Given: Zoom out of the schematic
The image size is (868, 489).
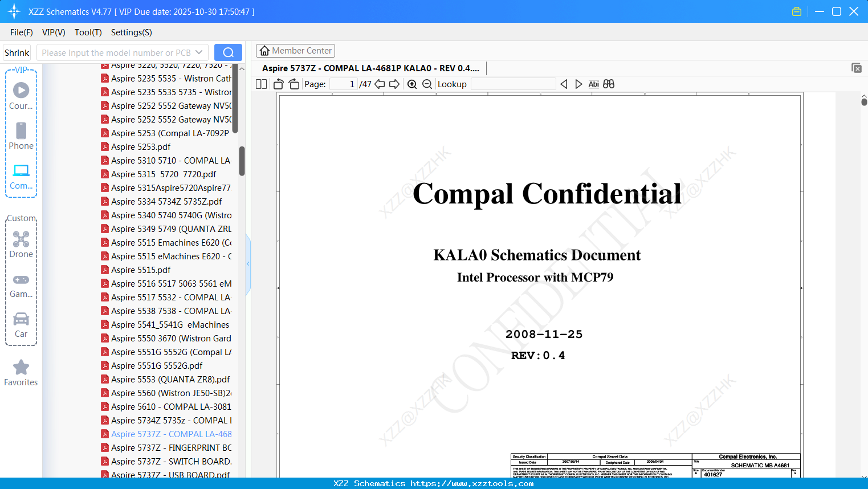Looking at the screenshot, I should tap(427, 84).
